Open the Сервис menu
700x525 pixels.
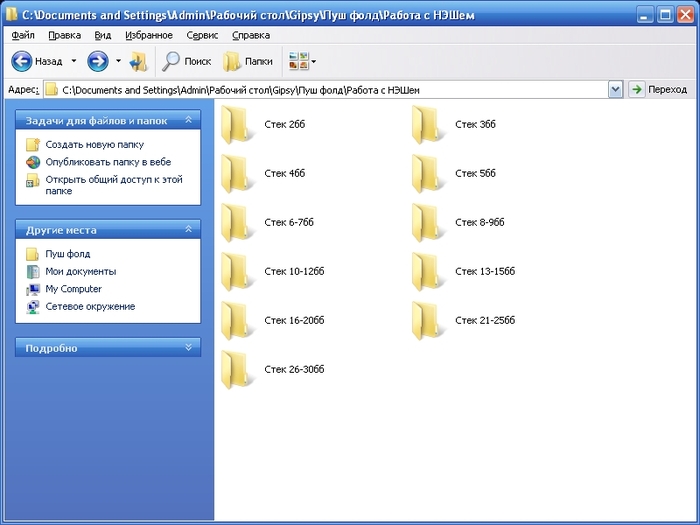coord(202,35)
